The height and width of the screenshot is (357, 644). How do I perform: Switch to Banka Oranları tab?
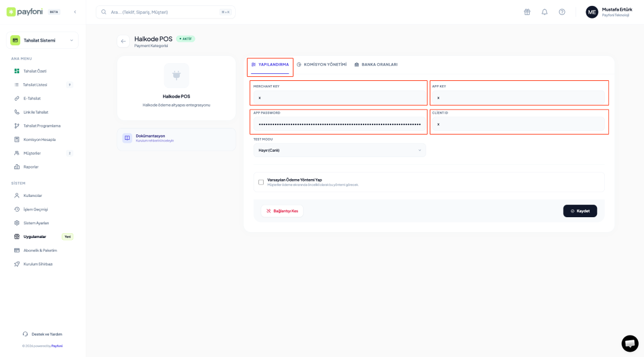coord(376,64)
